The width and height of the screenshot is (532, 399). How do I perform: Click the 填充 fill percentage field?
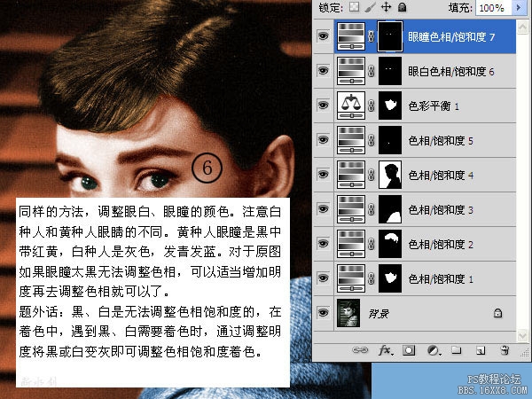(x=492, y=7)
